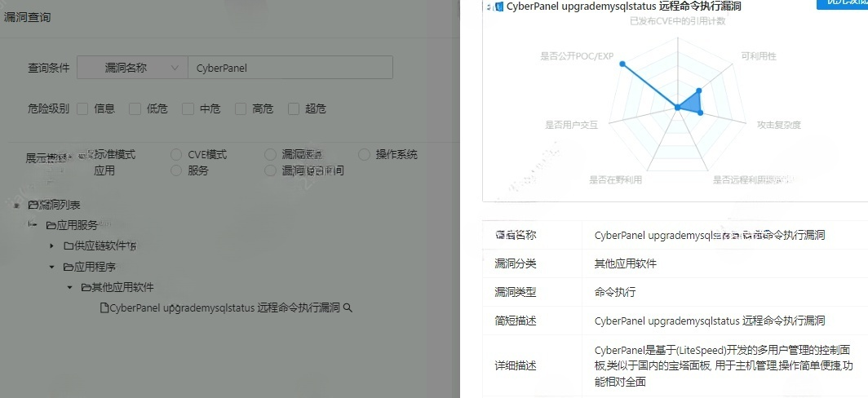This screenshot has width=868, height=398.
Task: Click the blue button at top right corner
Action: [x=842, y=3]
